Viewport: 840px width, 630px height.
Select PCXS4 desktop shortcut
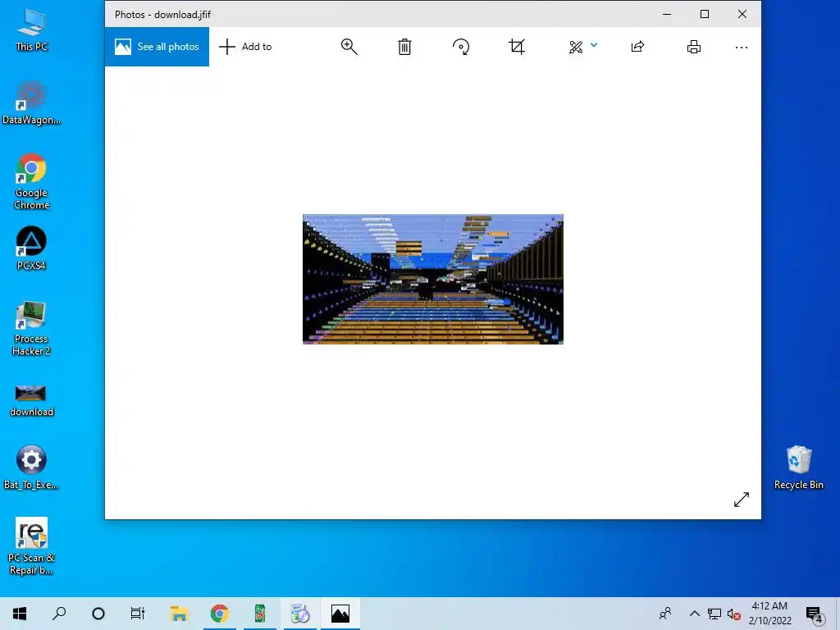coord(32,248)
